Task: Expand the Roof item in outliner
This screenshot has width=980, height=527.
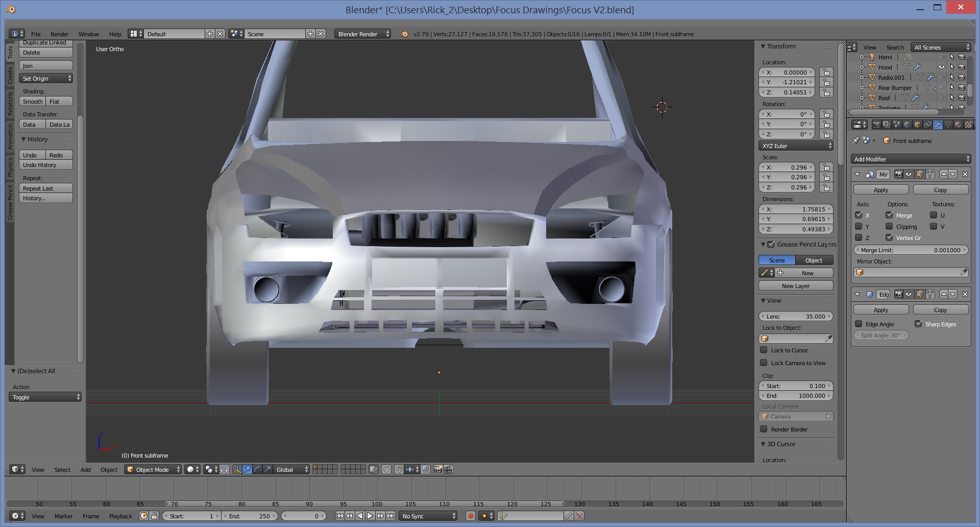Action: point(862,98)
